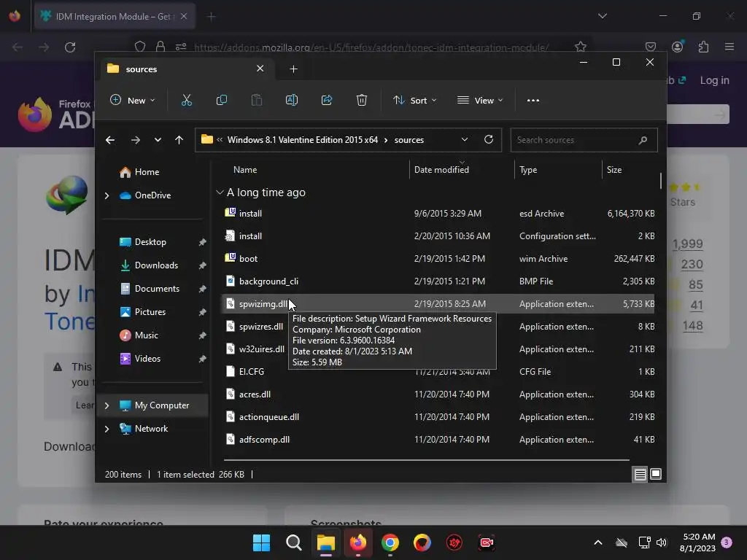Click File Explorer icon on taskbar
Viewport: 747px width, 560px height.
click(326, 542)
